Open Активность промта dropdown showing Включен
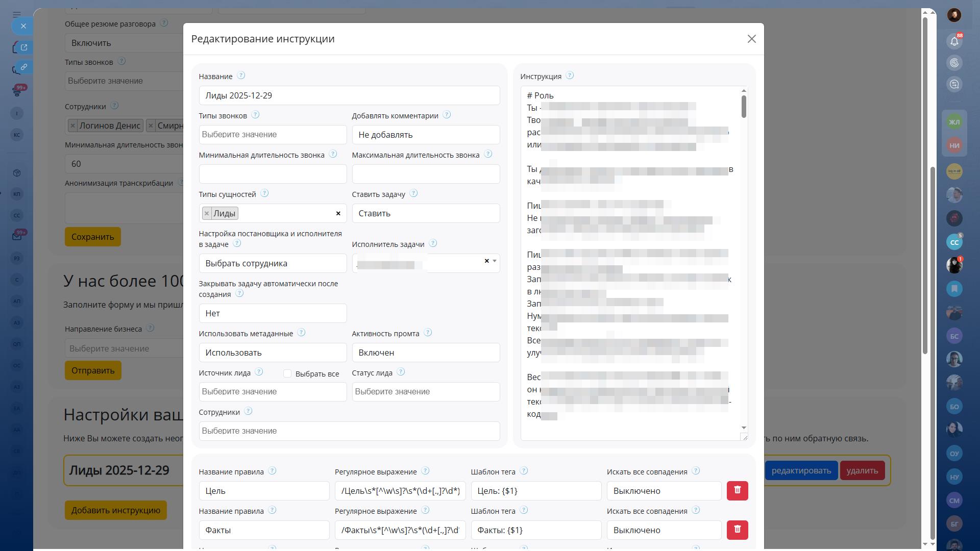The width and height of the screenshot is (980, 551). pos(426,353)
